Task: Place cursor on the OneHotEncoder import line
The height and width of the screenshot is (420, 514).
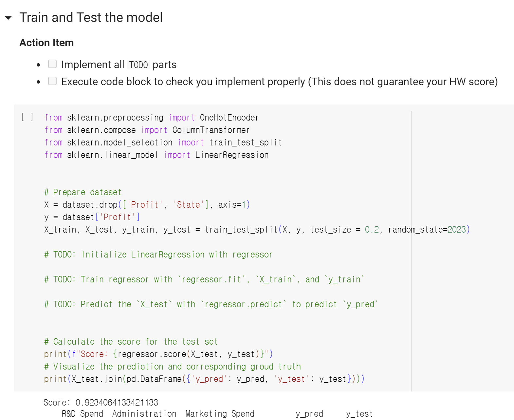Action: (152, 117)
